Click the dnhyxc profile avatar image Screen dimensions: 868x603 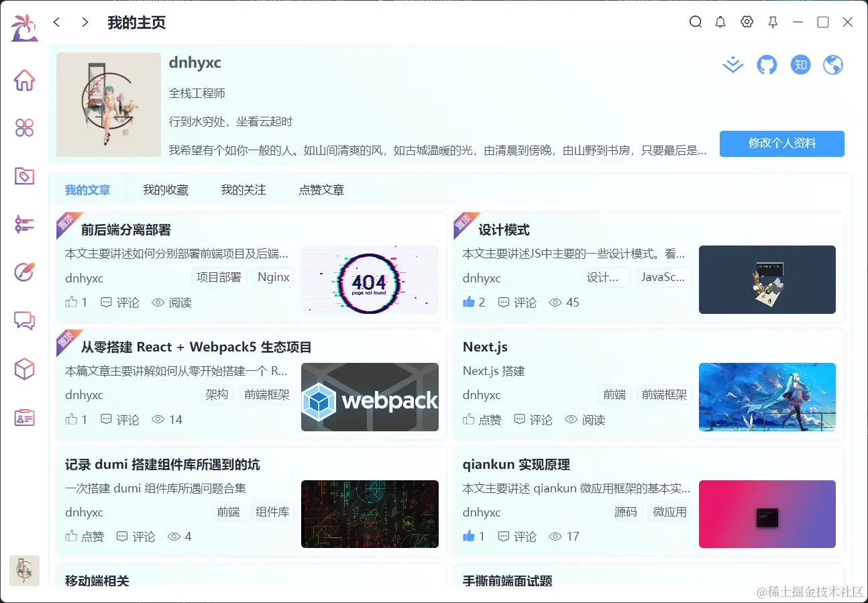point(109,105)
